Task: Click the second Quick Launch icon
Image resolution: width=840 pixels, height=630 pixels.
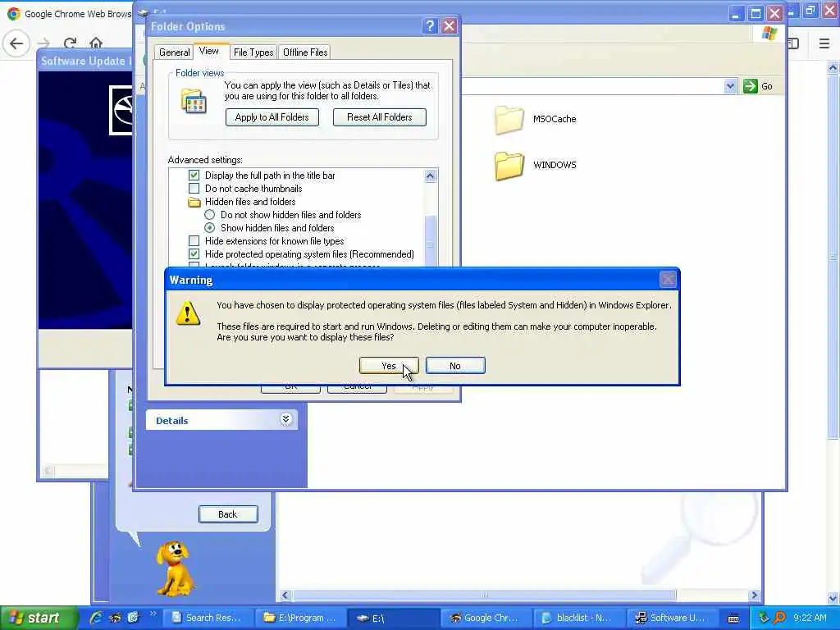Action: click(115, 618)
